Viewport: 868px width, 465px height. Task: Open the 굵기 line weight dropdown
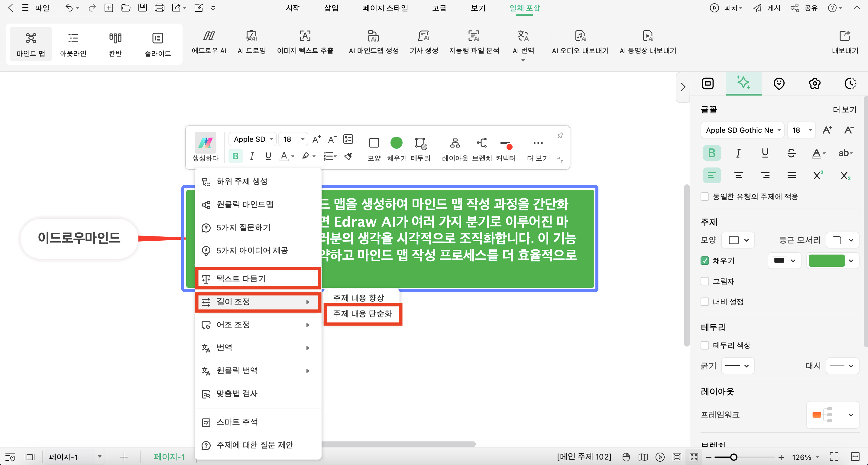(x=738, y=366)
